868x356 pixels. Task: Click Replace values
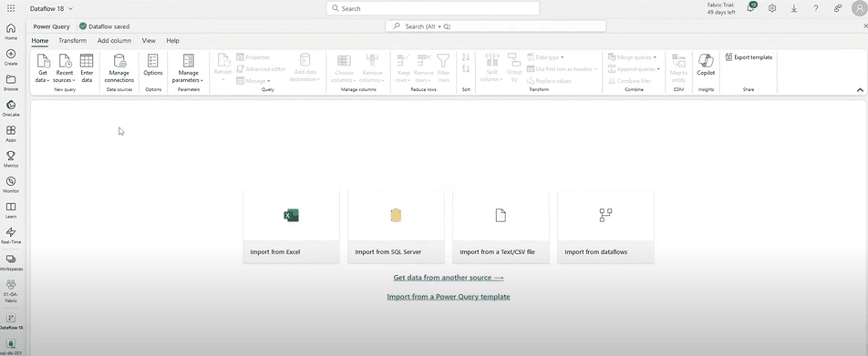click(549, 81)
